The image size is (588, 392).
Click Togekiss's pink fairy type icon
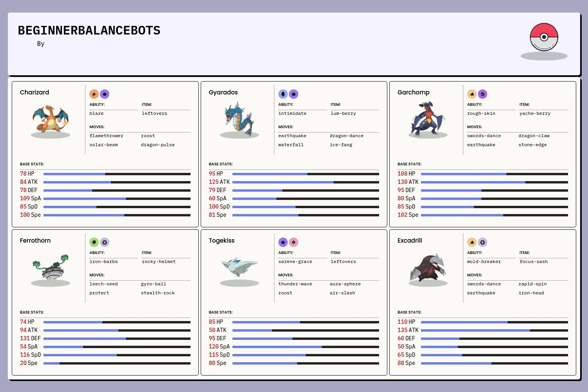[x=294, y=242]
